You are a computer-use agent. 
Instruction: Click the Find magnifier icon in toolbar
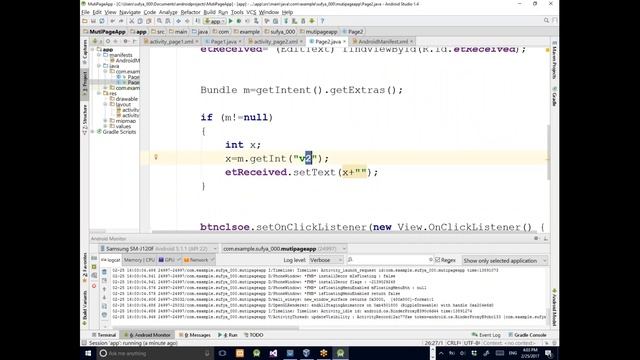point(160,21)
